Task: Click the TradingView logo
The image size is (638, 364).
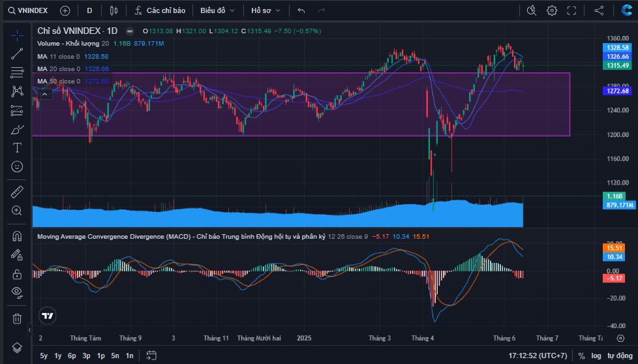Action: [x=48, y=316]
